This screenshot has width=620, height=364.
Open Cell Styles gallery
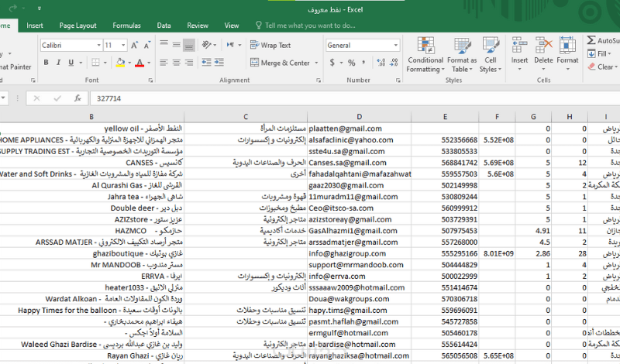click(491, 54)
